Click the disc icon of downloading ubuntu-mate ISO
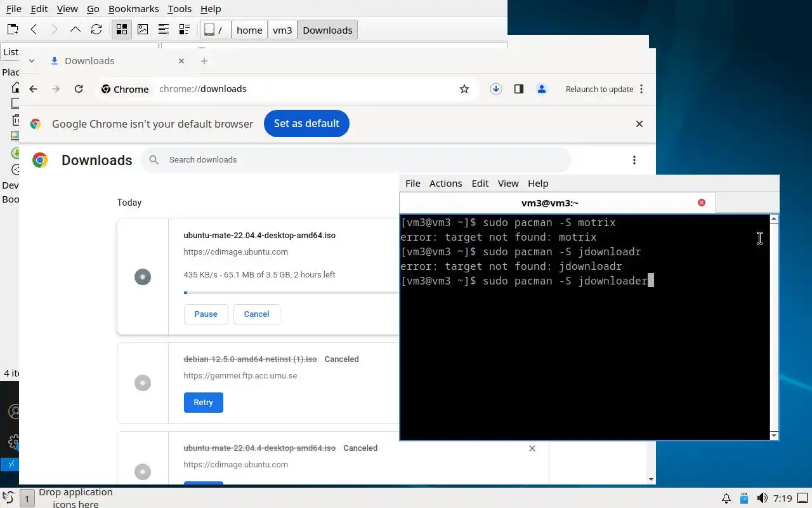812x508 pixels. [143, 277]
